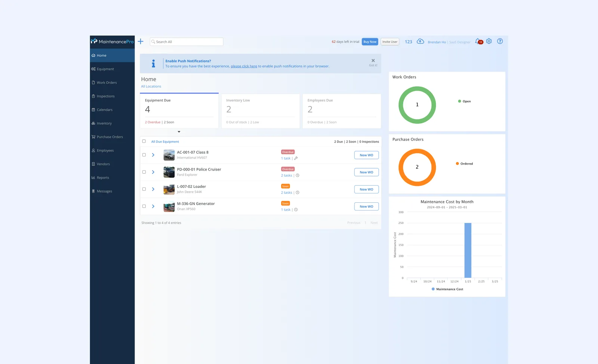This screenshot has width=598, height=364.
Task: Check the AC-001-07 Class 8 checkbox
Action: point(144,155)
